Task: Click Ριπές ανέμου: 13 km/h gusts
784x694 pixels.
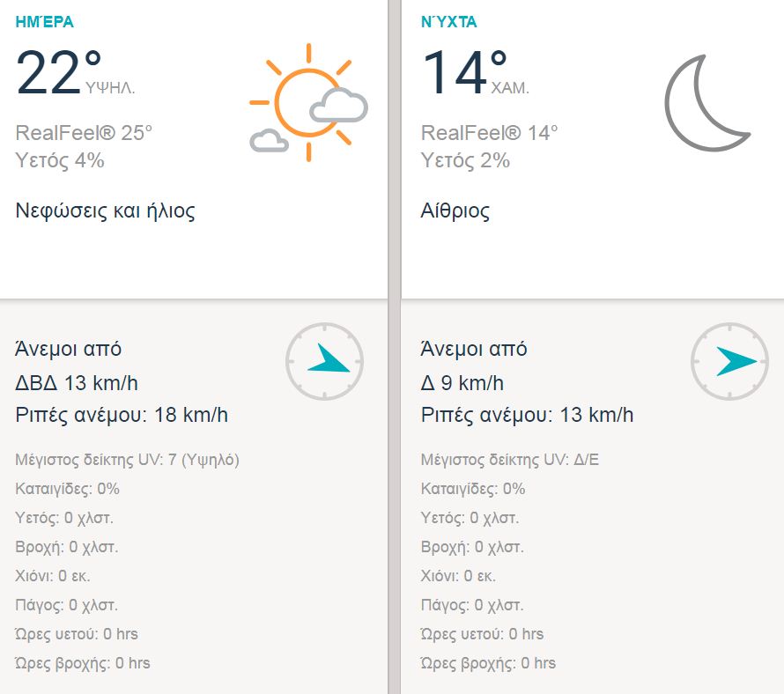Action: (x=527, y=415)
